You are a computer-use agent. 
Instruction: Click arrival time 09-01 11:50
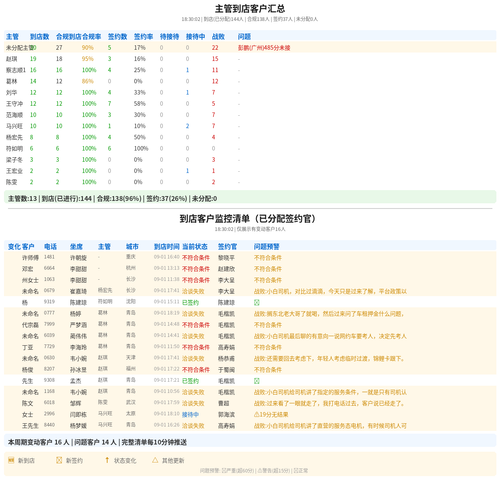click(x=167, y=346)
